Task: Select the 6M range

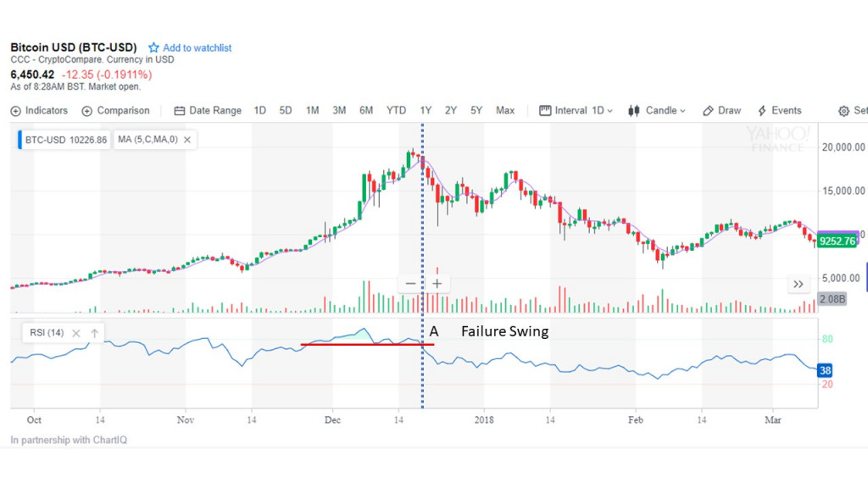Action: point(366,111)
